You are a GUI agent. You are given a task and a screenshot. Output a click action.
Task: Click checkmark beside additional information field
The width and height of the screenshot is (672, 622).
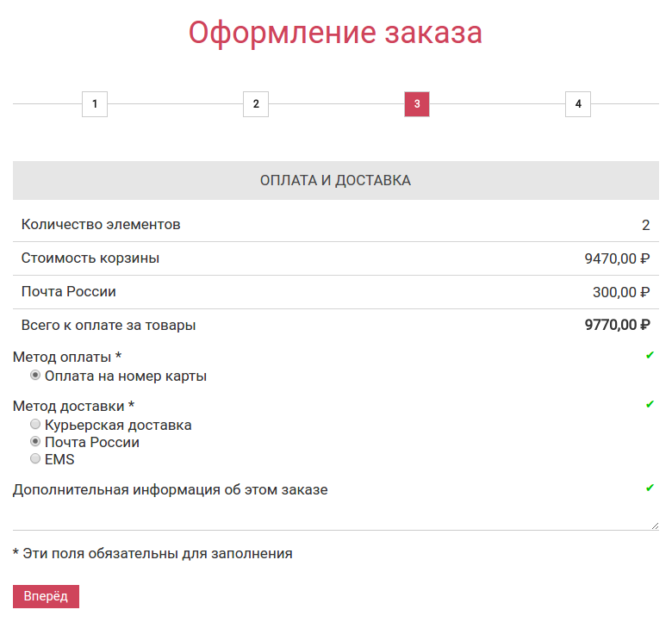[x=650, y=488]
